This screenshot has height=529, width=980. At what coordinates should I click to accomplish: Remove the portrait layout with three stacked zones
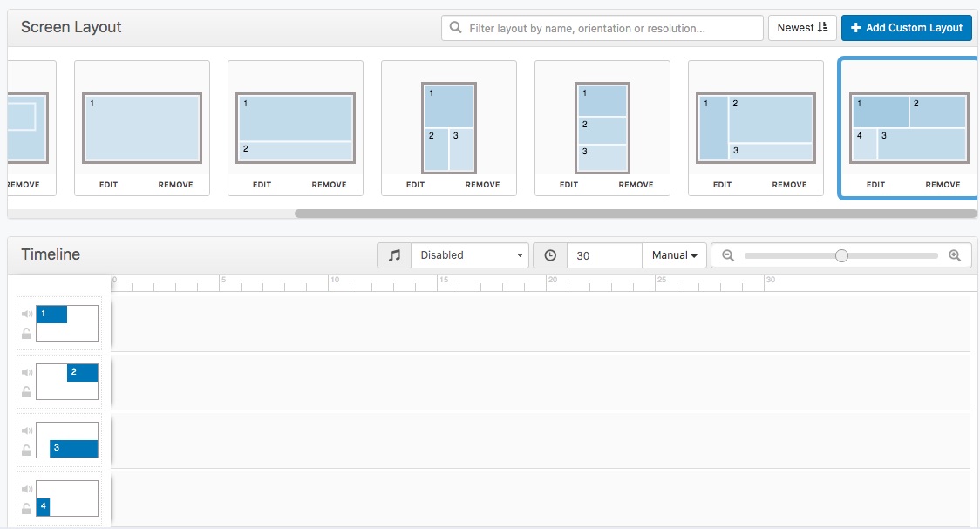coord(636,184)
